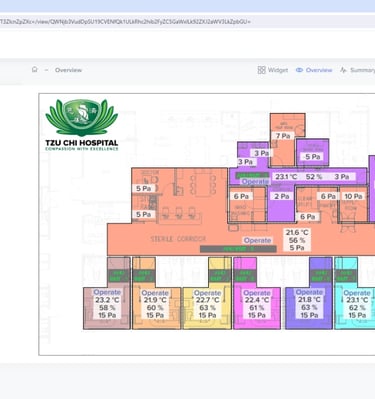Click the 52 % humidity value
Image resolution: width=375 pixels, height=399 pixels.
pos(314,177)
